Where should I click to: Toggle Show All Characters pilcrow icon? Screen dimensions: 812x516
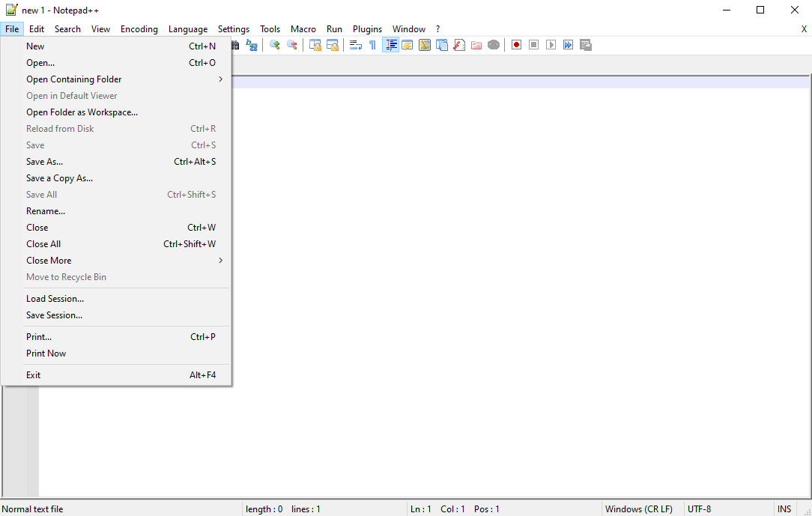[x=372, y=45]
